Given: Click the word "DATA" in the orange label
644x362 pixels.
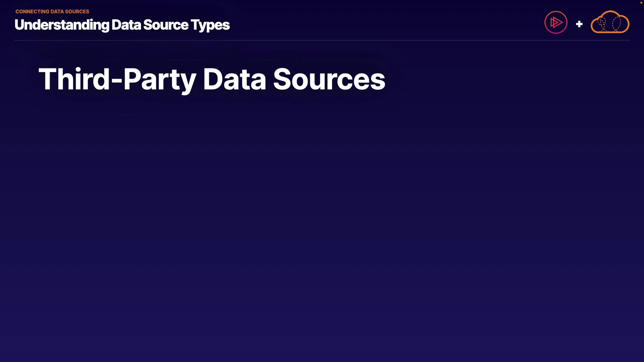Looking at the screenshot, I should (x=57, y=11).
